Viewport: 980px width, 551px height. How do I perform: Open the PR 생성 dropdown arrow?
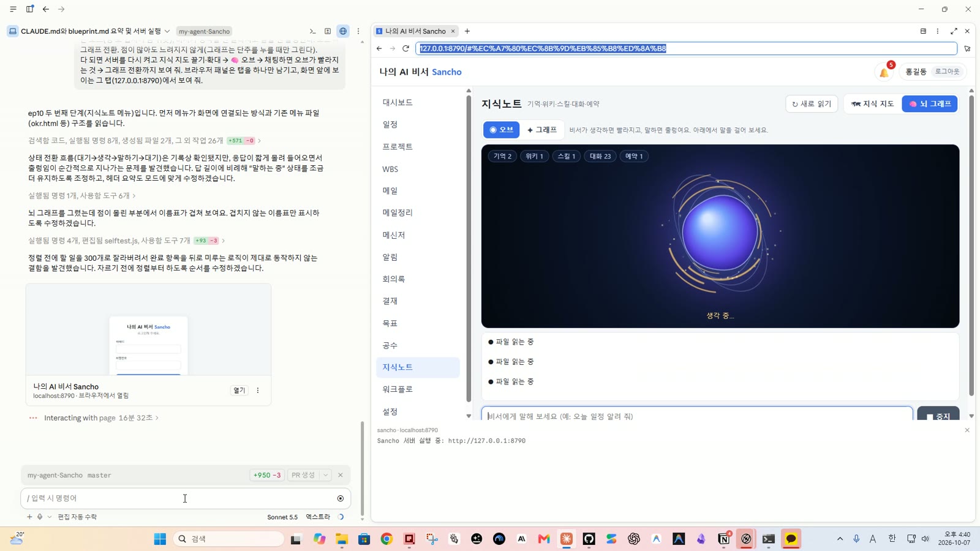326,475
